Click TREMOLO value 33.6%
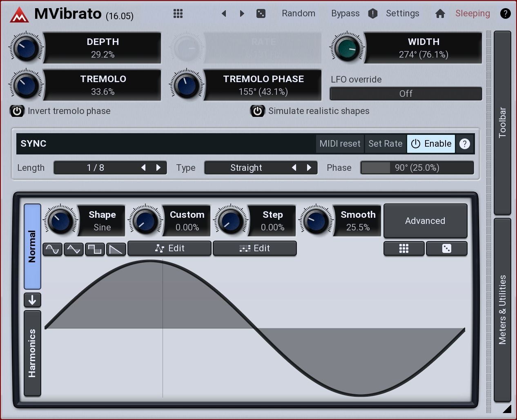The height and width of the screenshot is (420, 517). pyautogui.click(x=103, y=92)
